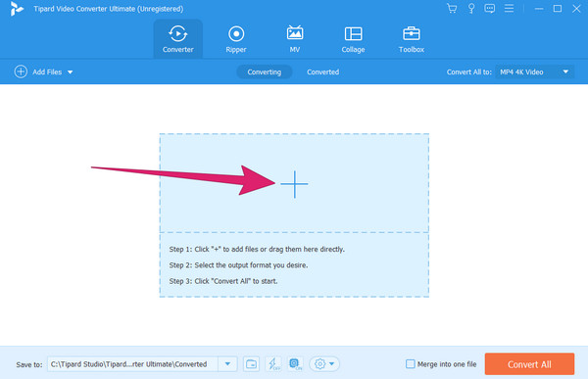Expand the Add Files dropdown arrow
This screenshot has width=588, height=379.
[x=71, y=71]
